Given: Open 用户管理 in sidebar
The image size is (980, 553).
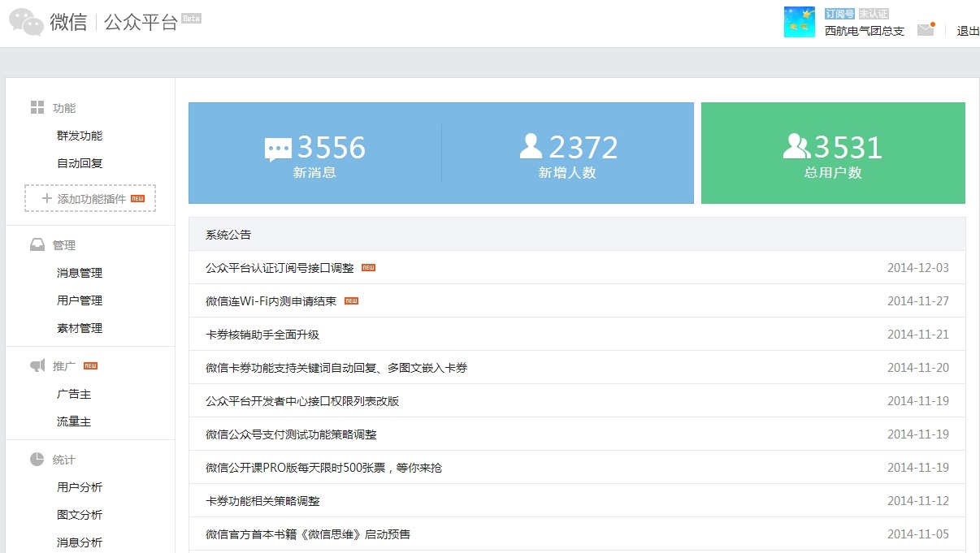Looking at the screenshot, I should click(80, 300).
